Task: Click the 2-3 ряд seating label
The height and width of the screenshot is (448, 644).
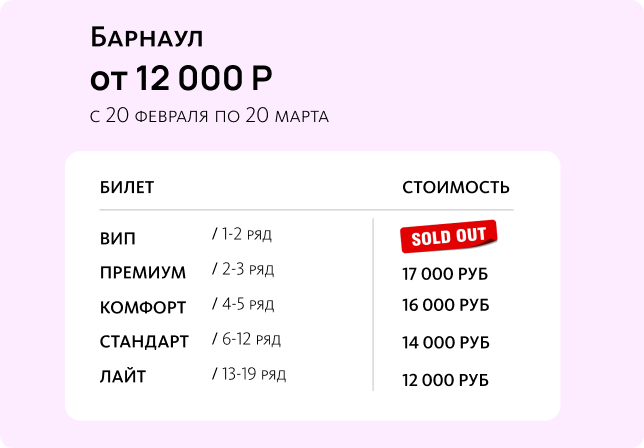Action: pyautogui.click(x=243, y=269)
